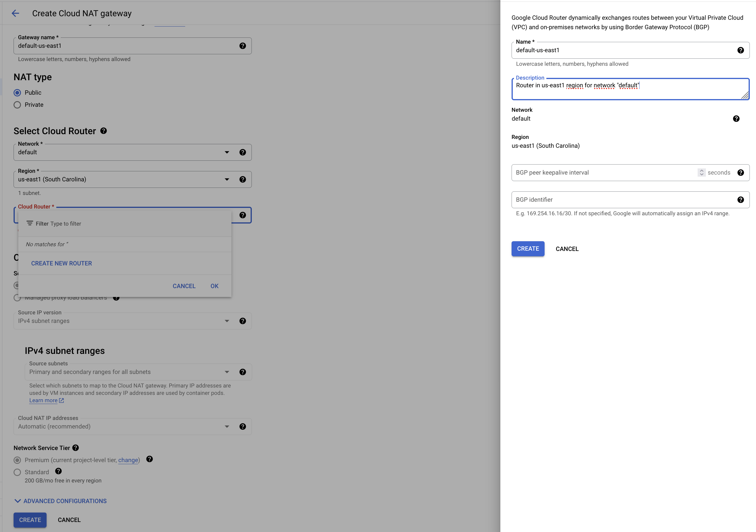The image size is (756, 532).
Task: Open help icon next to Select Cloud Router heading
Action: pyautogui.click(x=103, y=131)
